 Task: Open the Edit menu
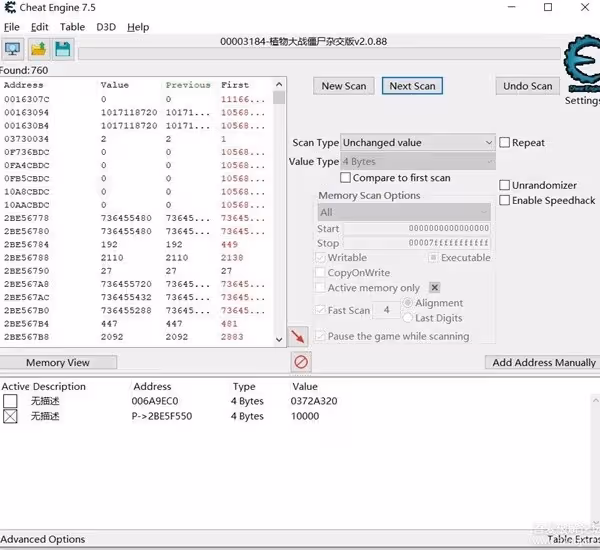(x=39, y=27)
